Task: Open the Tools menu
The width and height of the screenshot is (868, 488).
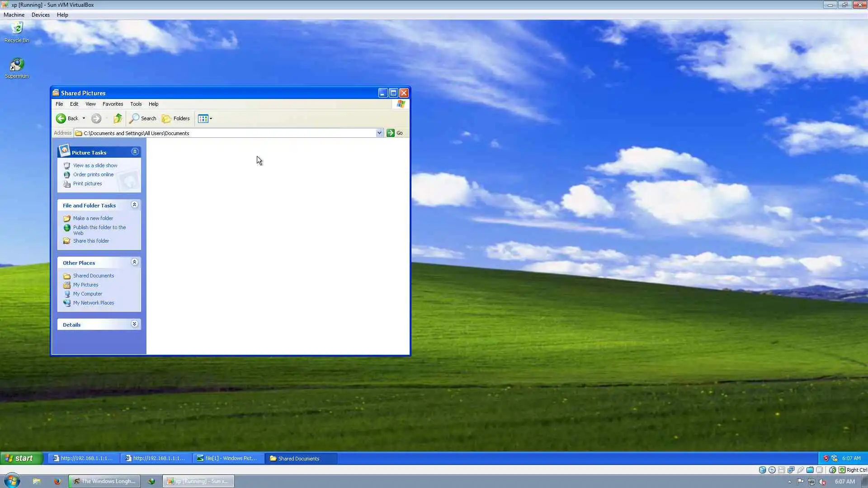Action: pyautogui.click(x=136, y=104)
